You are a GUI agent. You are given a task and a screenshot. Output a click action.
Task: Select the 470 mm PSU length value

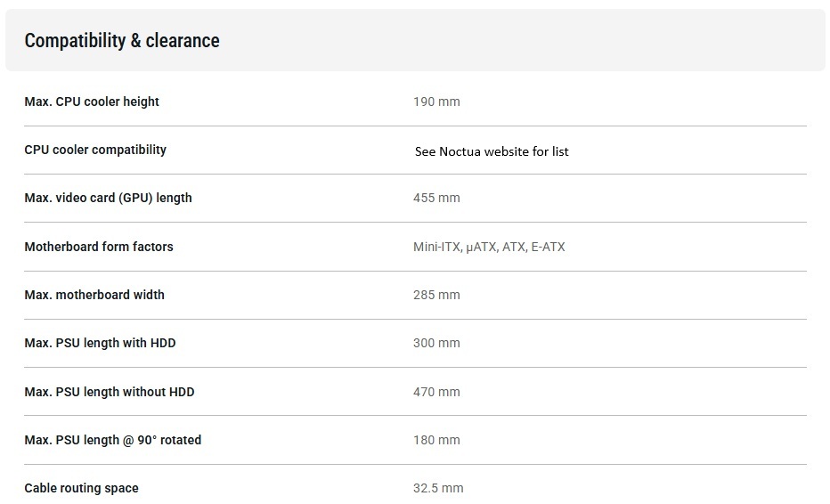tap(436, 392)
